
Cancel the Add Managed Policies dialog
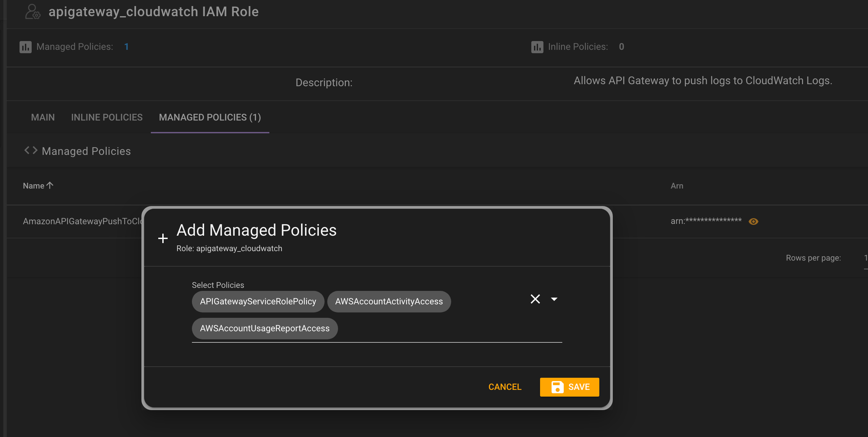pos(505,387)
